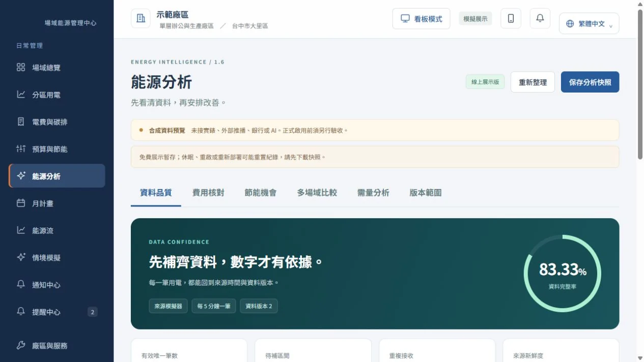Switch to the 費用核對 tab
This screenshot has width=644, height=362.
pyautogui.click(x=208, y=193)
